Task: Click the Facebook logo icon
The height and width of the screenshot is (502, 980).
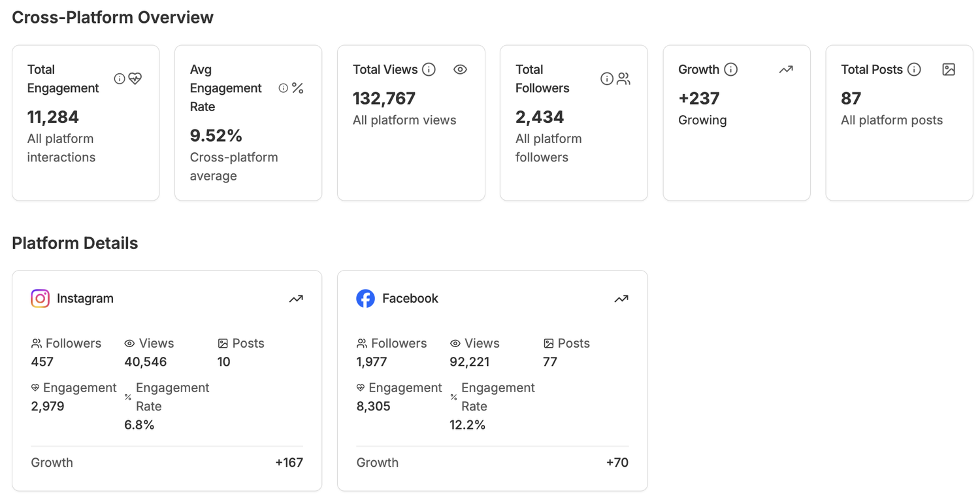Action: pyautogui.click(x=366, y=299)
